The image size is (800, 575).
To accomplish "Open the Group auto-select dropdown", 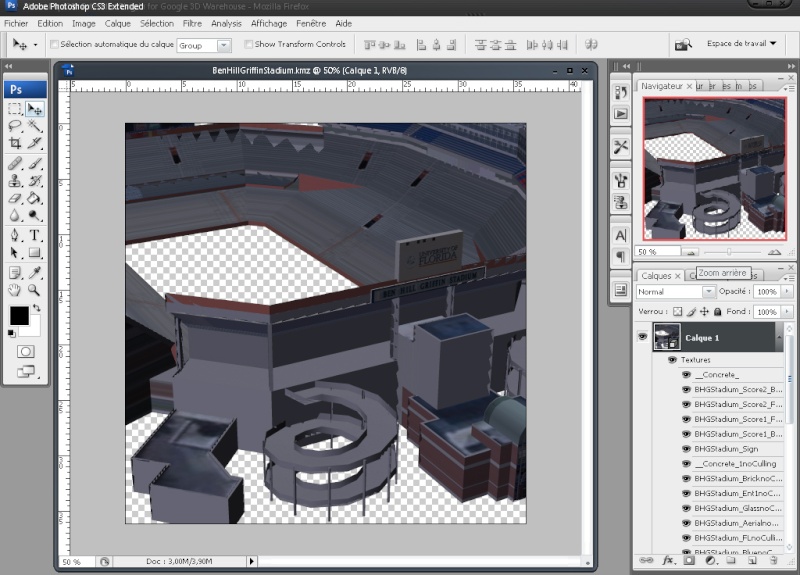I will (223, 45).
